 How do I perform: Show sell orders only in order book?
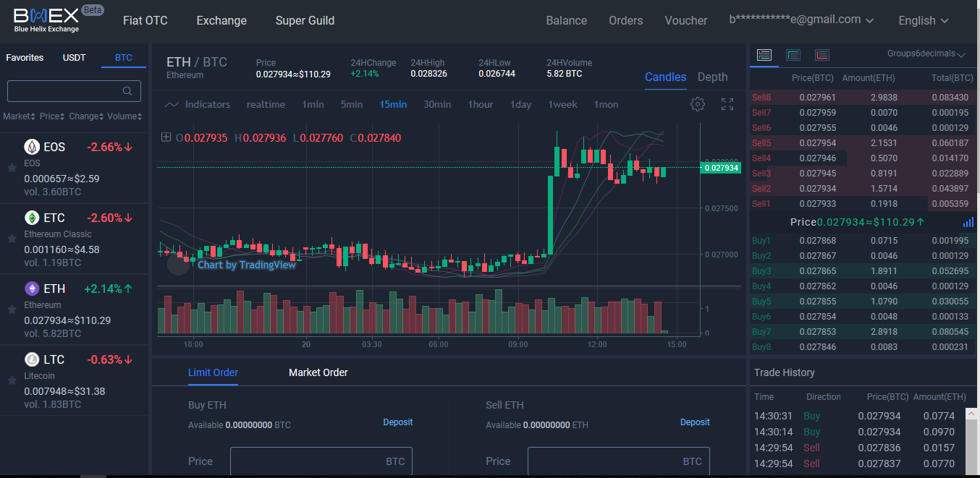pos(822,55)
